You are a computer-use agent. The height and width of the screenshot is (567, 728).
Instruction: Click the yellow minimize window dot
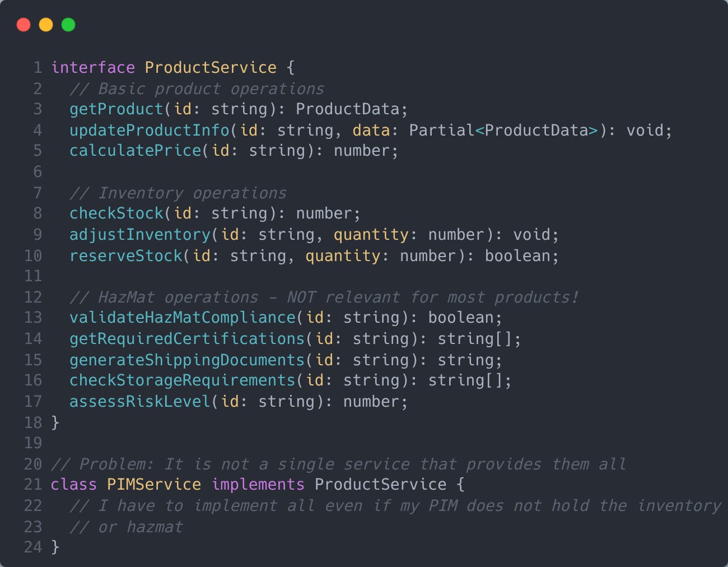tap(46, 25)
